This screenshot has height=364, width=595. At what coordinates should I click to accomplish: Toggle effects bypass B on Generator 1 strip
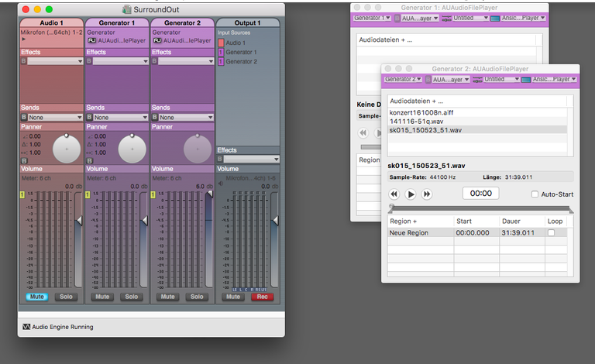coord(89,61)
